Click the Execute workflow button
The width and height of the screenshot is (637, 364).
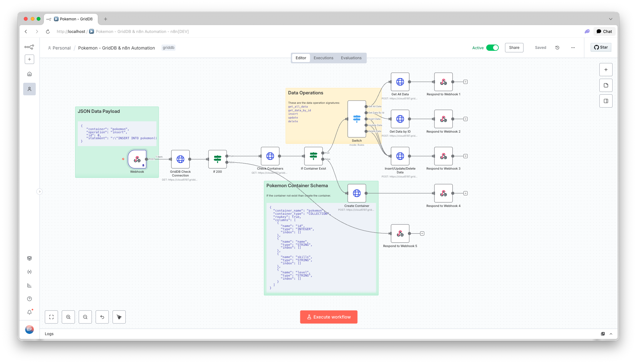coord(329,317)
